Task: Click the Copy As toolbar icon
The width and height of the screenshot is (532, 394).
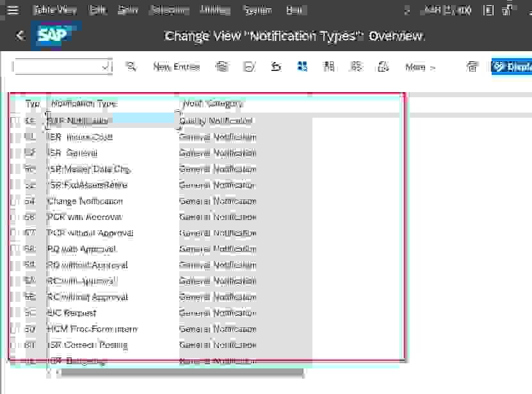Action: click(x=222, y=67)
